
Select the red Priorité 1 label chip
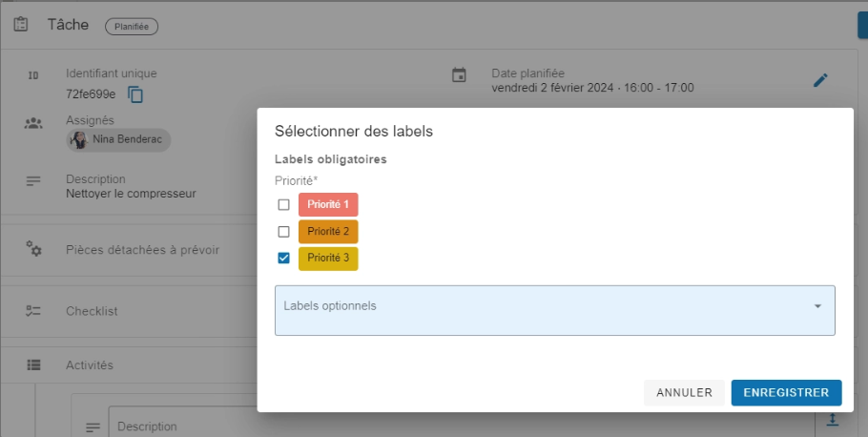click(328, 204)
